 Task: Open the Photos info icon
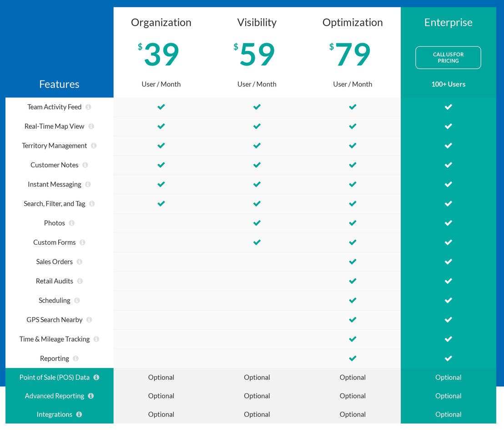[72, 223]
